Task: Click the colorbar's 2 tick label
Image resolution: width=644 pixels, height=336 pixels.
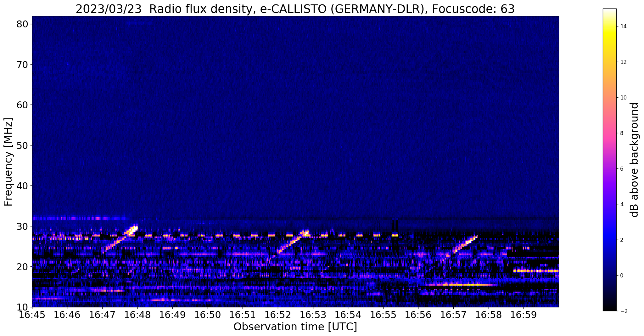Action: (x=621, y=240)
